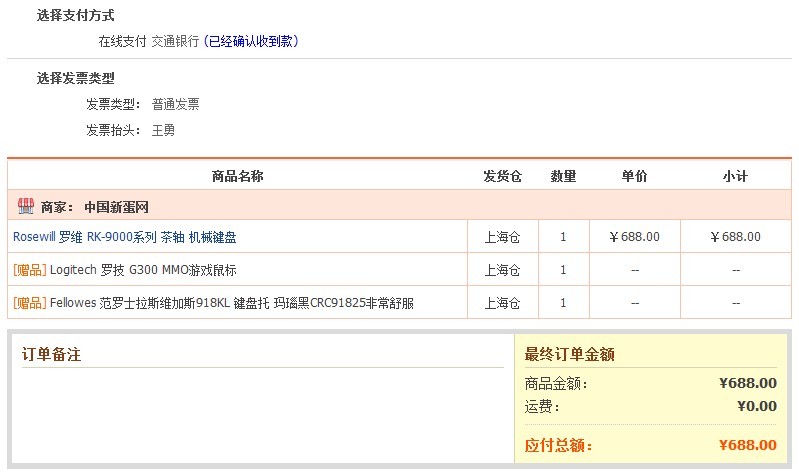Image resolution: width=799 pixels, height=476 pixels.
Task: Click the 王勇 invoice title value
Action: coord(163,130)
